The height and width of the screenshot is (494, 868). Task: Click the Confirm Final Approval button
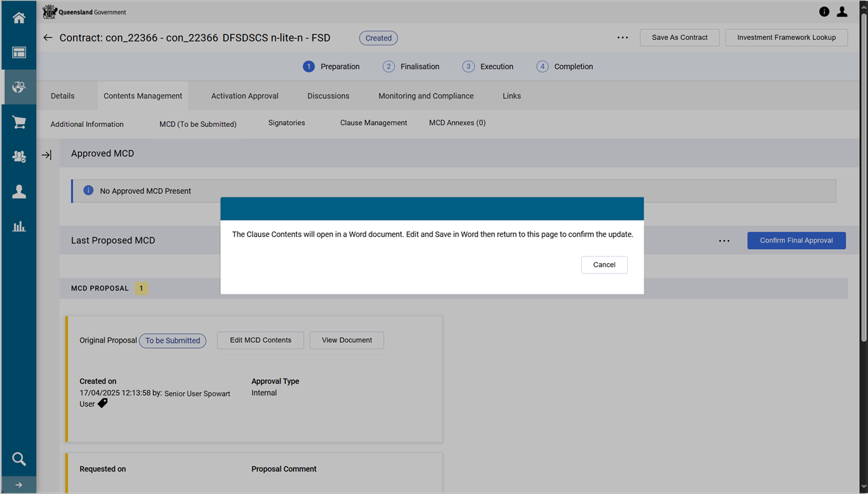click(796, 241)
